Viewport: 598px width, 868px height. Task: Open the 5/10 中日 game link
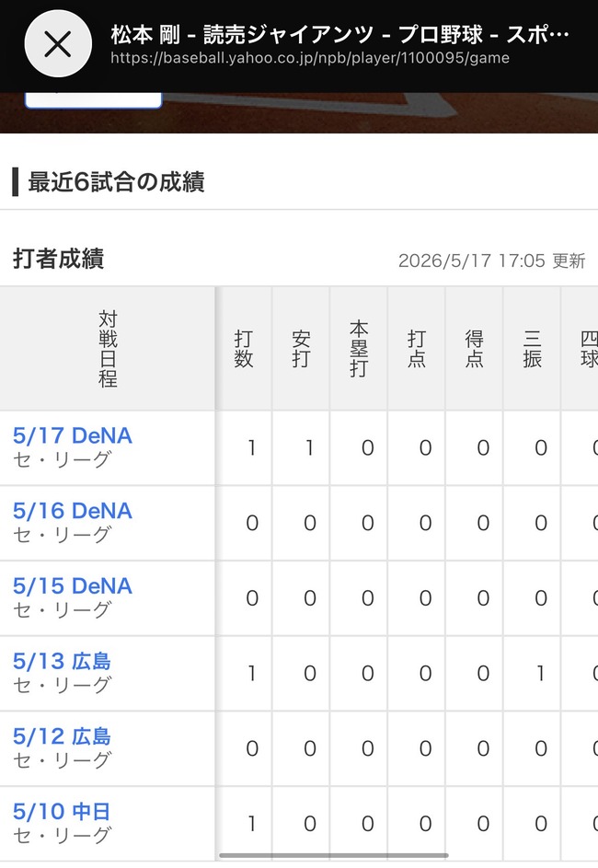62,812
